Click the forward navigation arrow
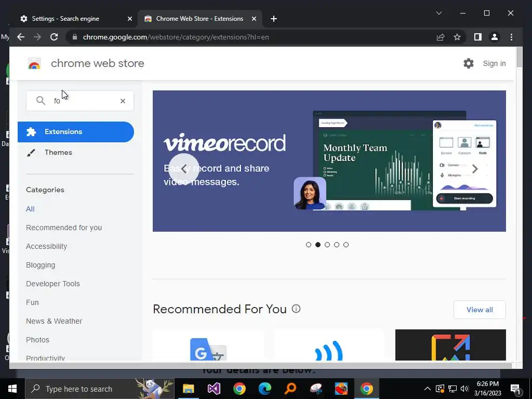Viewport: 532px width, 399px height. pyautogui.click(x=37, y=37)
